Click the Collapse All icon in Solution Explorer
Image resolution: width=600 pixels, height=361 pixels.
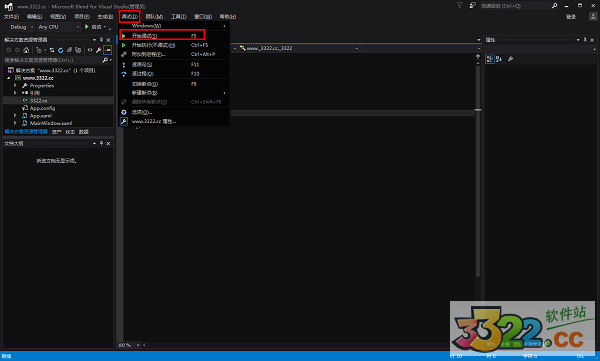[x=69, y=50]
